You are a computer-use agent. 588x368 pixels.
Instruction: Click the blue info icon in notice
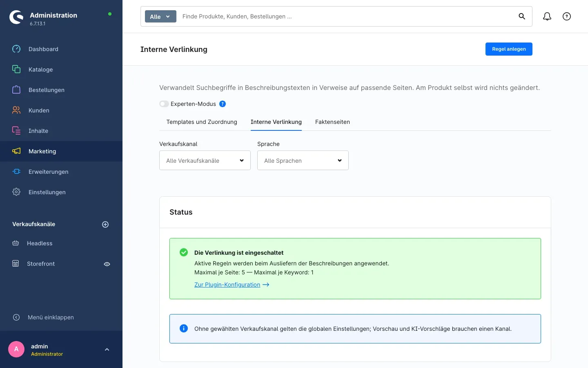pos(184,328)
